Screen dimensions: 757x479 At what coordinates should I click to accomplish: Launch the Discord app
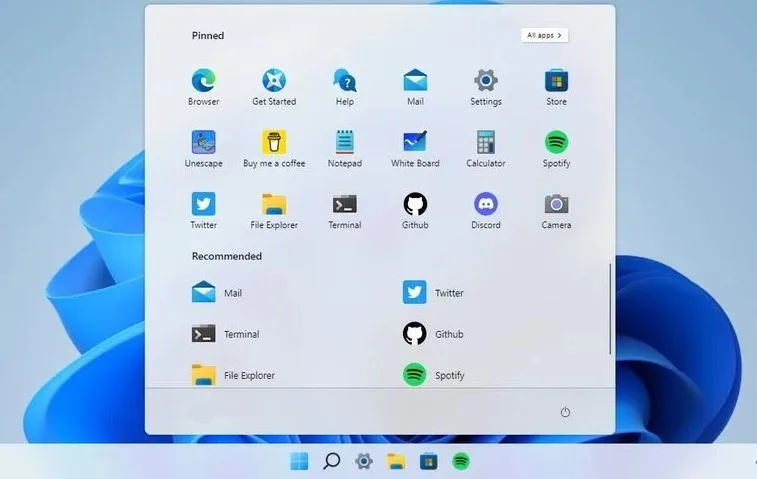486,211
